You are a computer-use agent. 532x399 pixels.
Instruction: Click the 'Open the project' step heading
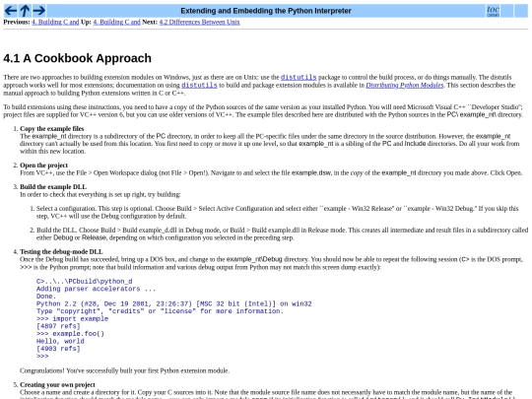coord(43,166)
